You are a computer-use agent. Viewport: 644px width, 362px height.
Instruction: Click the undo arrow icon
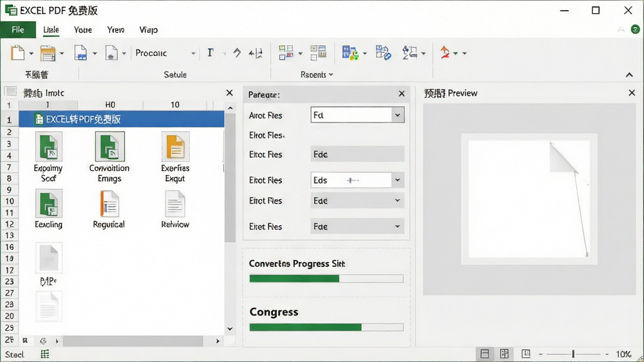[236, 53]
